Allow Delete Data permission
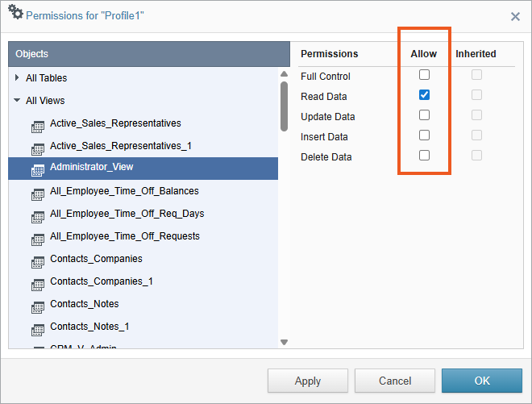Viewport: 532px width, 404px height. click(x=424, y=156)
